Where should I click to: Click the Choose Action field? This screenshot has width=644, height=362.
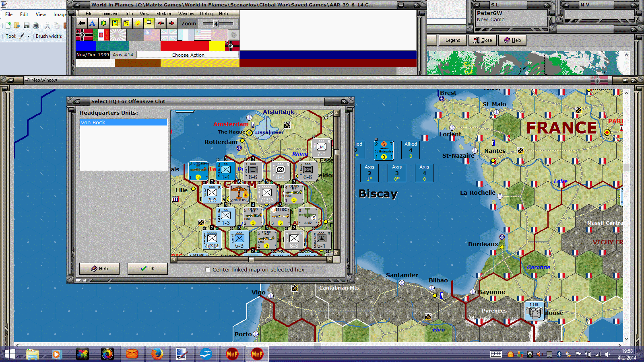pyautogui.click(x=188, y=55)
